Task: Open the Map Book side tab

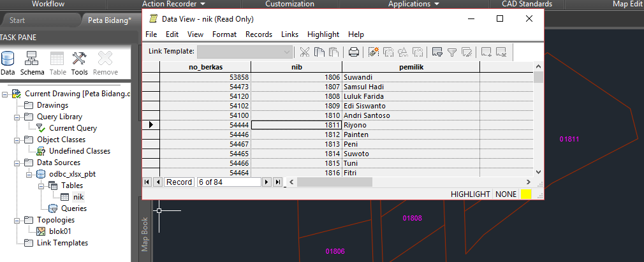Action: tap(145, 234)
